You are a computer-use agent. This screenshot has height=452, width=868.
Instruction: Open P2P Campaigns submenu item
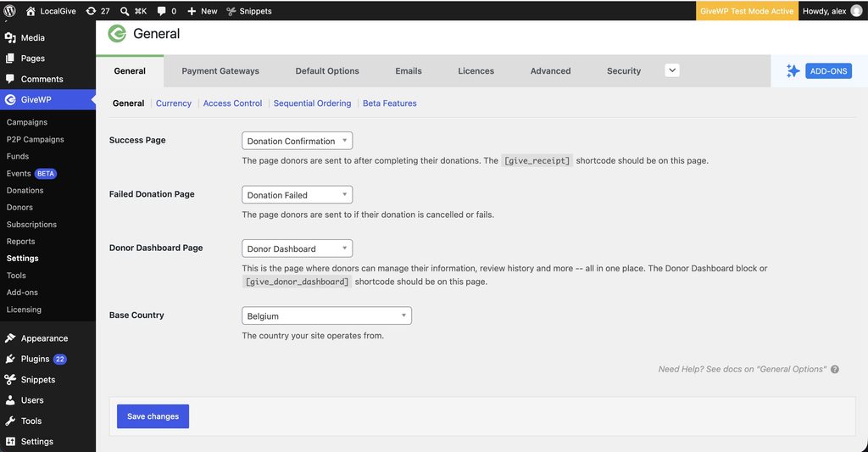click(x=36, y=139)
